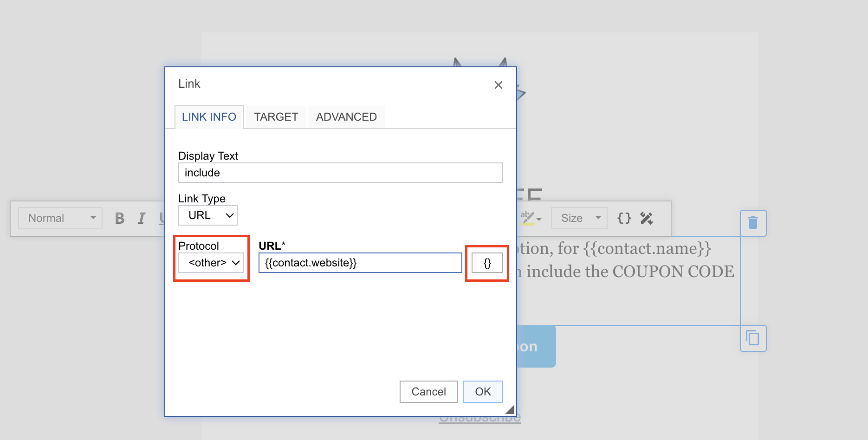Image resolution: width=868 pixels, height=440 pixels.
Task: Click the toolbar merge tags braces icon
Action: pos(624,218)
